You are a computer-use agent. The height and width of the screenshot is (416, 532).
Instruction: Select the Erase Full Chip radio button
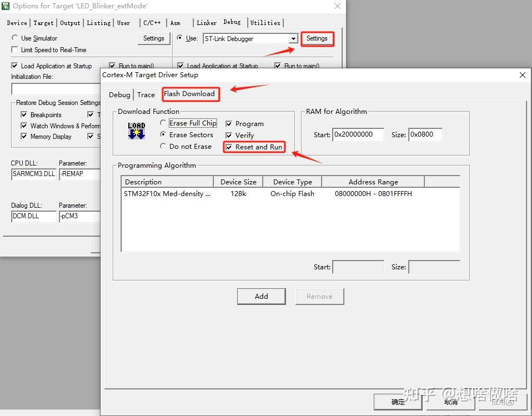[163, 123]
